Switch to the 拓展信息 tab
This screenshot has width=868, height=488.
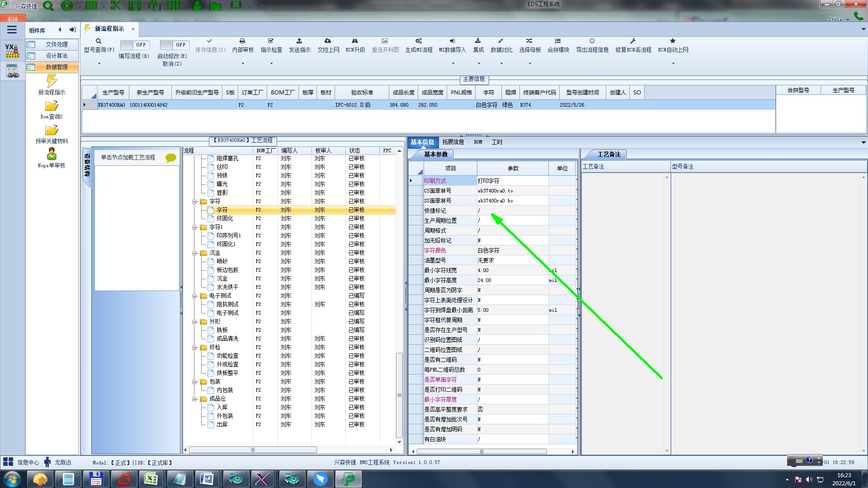(x=453, y=142)
